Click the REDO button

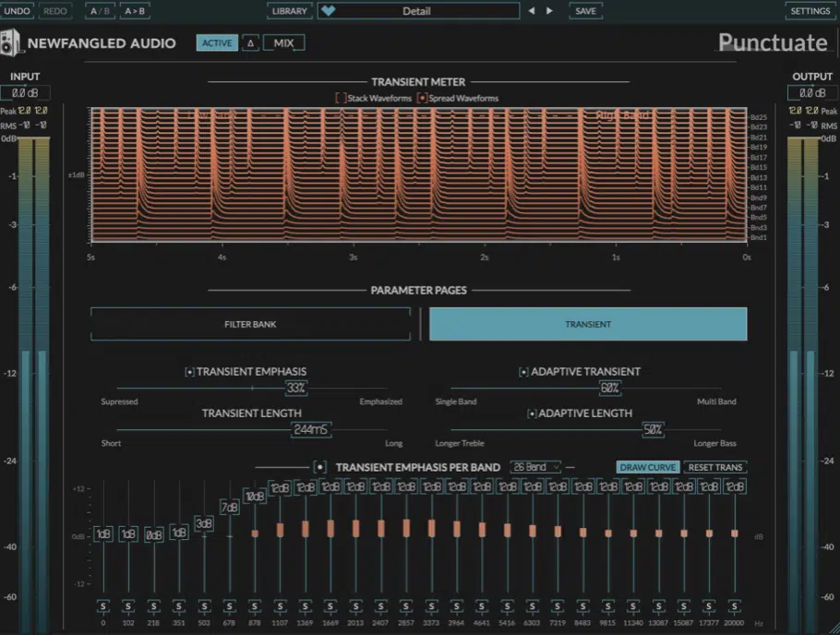coord(54,11)
